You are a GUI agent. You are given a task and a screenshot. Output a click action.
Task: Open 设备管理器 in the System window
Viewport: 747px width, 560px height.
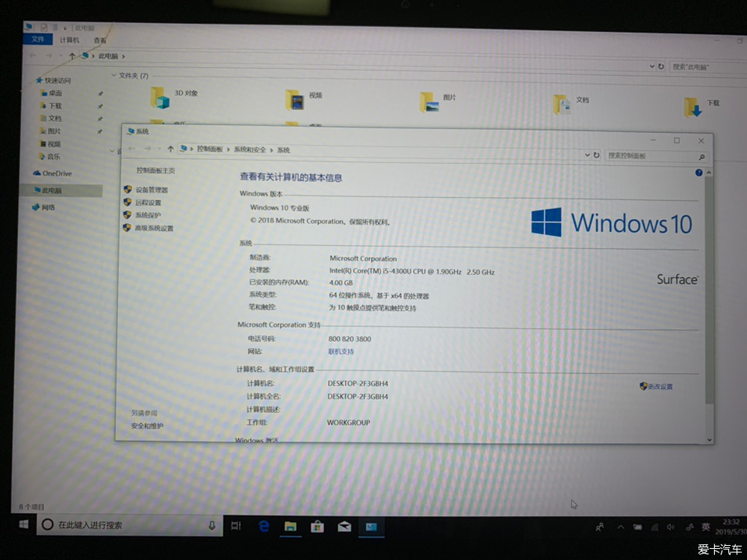[x=152, y=190]
